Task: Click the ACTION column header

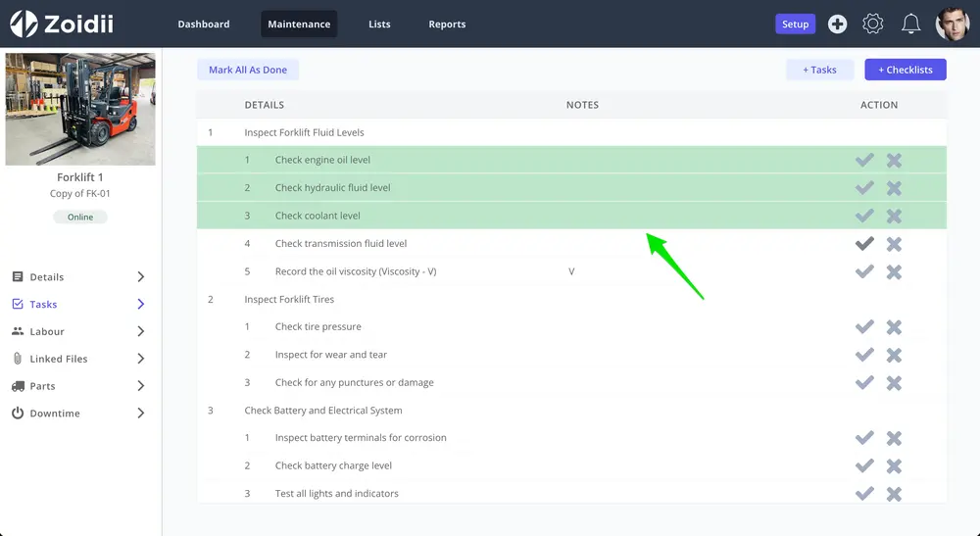Action: pos(879,105)
